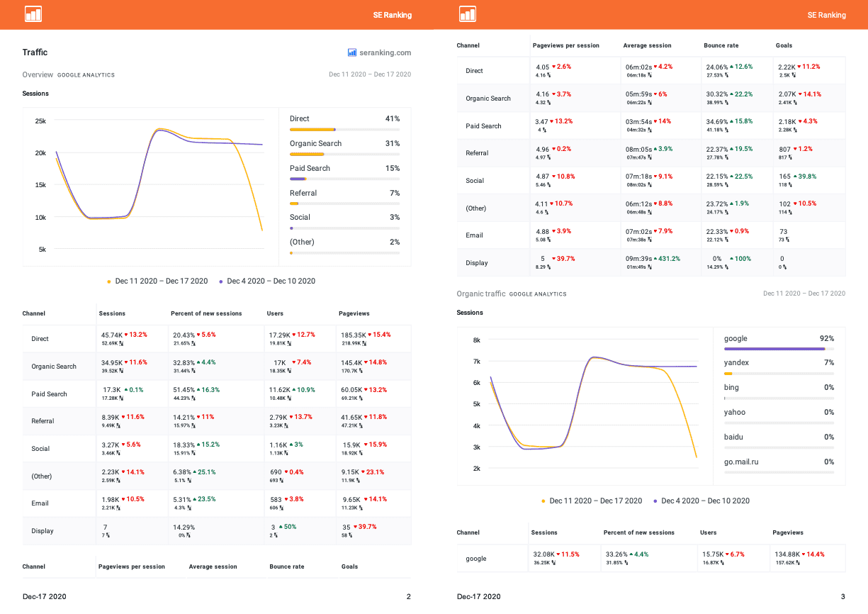Click the Direct 41% progress bar

312,129
